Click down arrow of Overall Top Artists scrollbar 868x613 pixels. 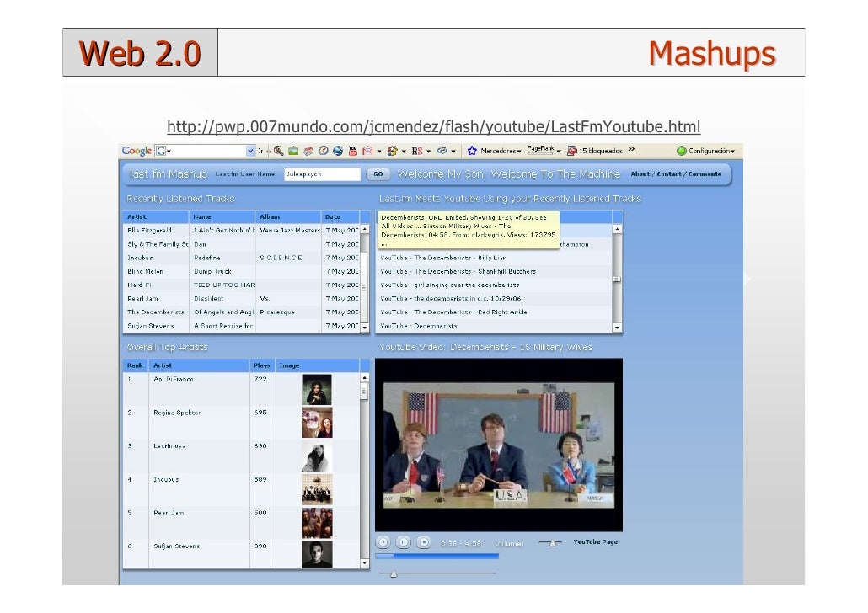click(364, 563)
